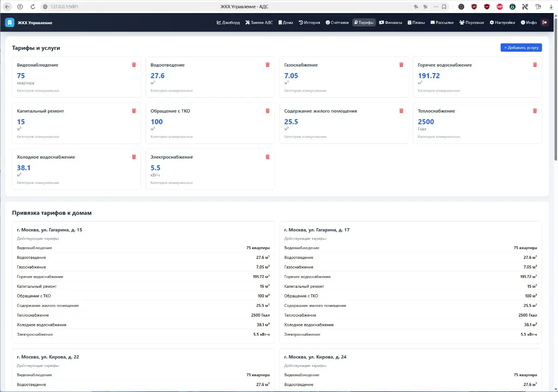The height and width of the screenshot is (392, 558).
Task: Click Обращение с ТКО row under Гагарина д. 17
Action: pos(410,296)
